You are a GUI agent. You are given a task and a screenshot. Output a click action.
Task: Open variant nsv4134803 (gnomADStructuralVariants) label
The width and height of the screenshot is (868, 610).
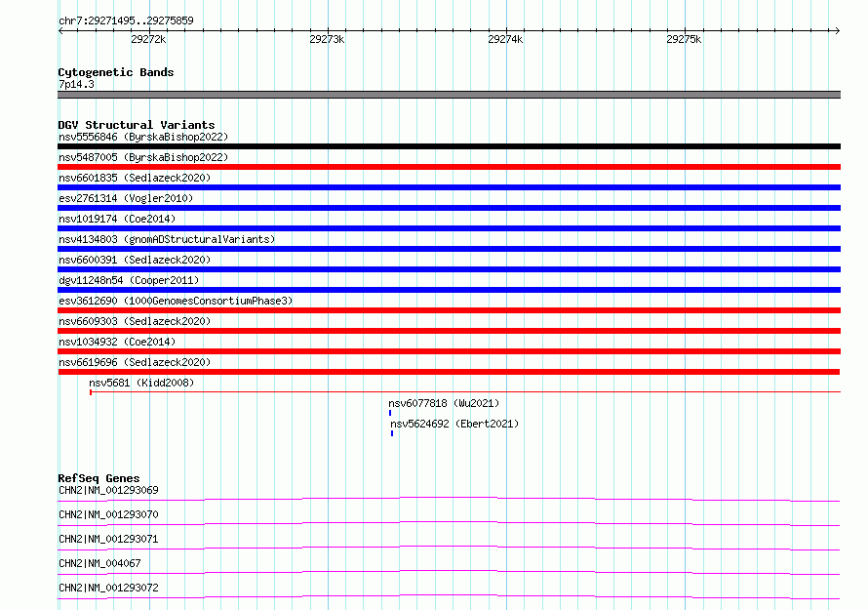click(167, 239)
